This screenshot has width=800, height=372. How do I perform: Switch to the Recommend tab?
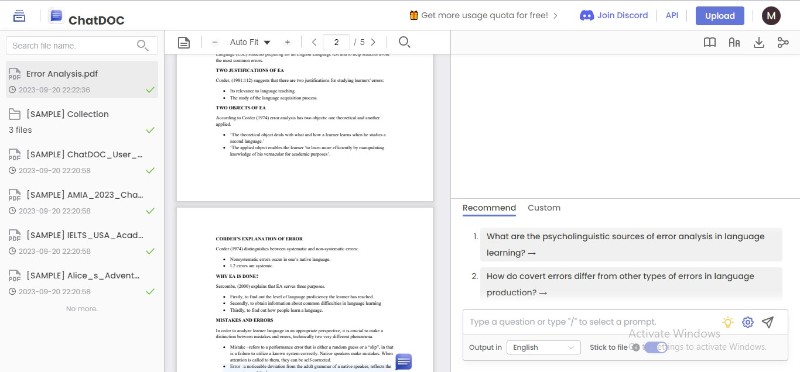(489, 208)
